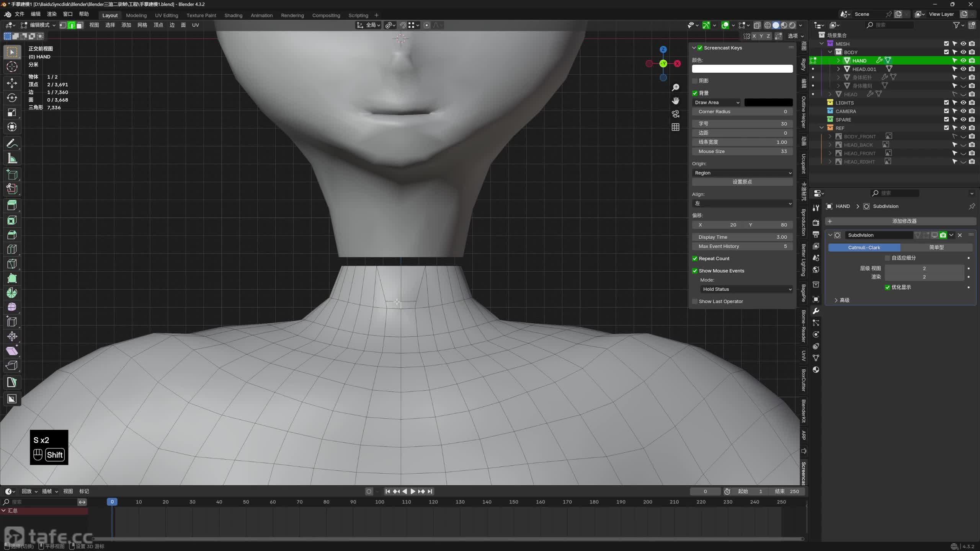
Task: Open the 文件 file menu
Action: (19, 14)
